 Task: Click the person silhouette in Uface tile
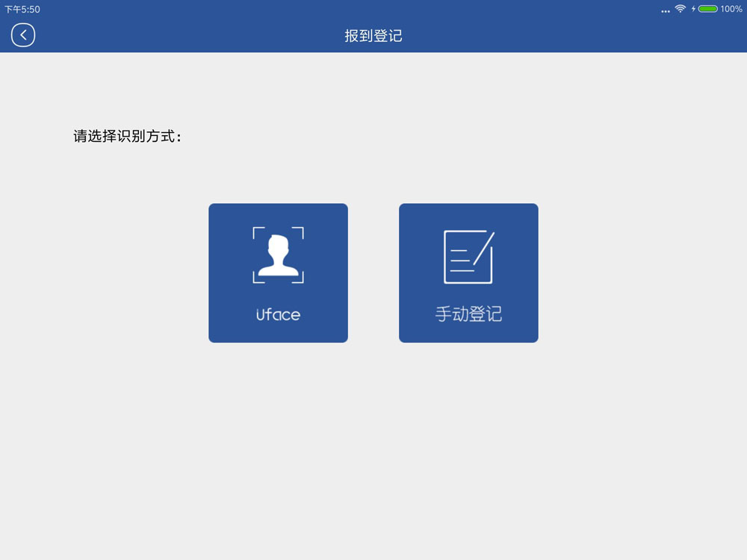tap(278, 258)
